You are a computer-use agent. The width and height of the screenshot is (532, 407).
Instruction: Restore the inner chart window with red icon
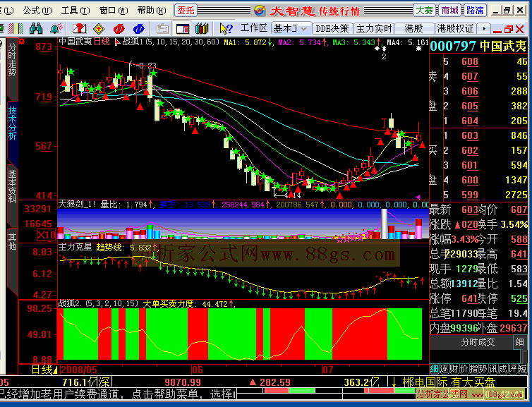coord(509,29)
